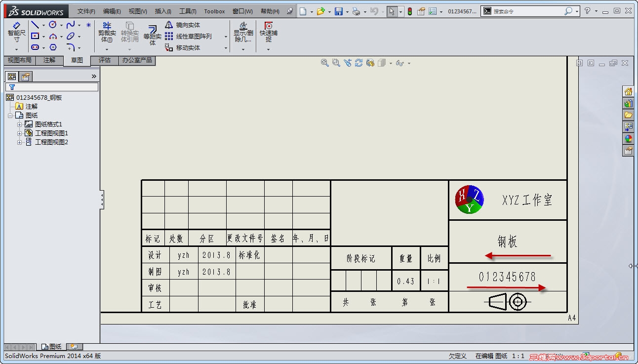Viewport: 638px width, 364px height.
Task: Click the Rotate view icon in view toolbar
Action: [x=359, y=63]
